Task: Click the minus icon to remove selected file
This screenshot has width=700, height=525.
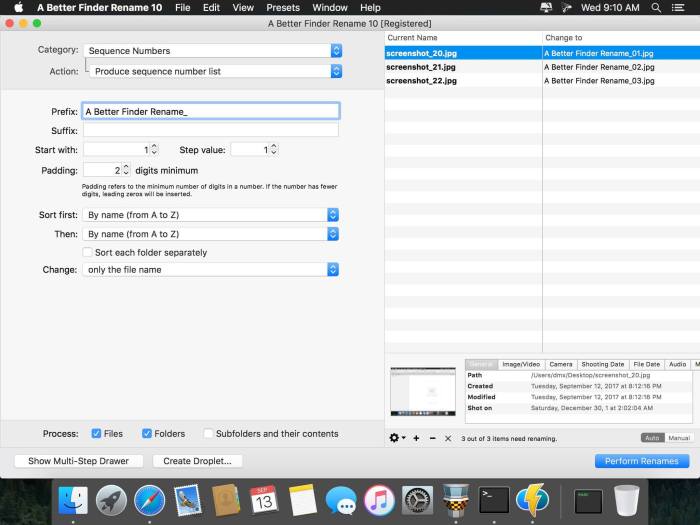Action: coord(432,438)
